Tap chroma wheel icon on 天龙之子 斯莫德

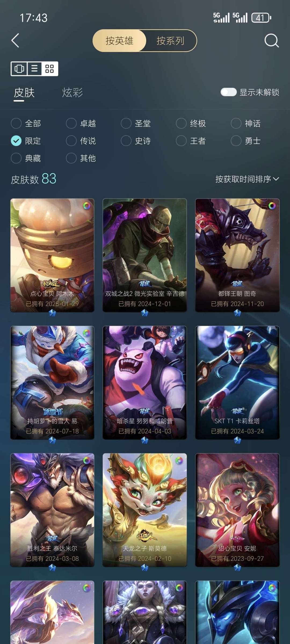179,461
